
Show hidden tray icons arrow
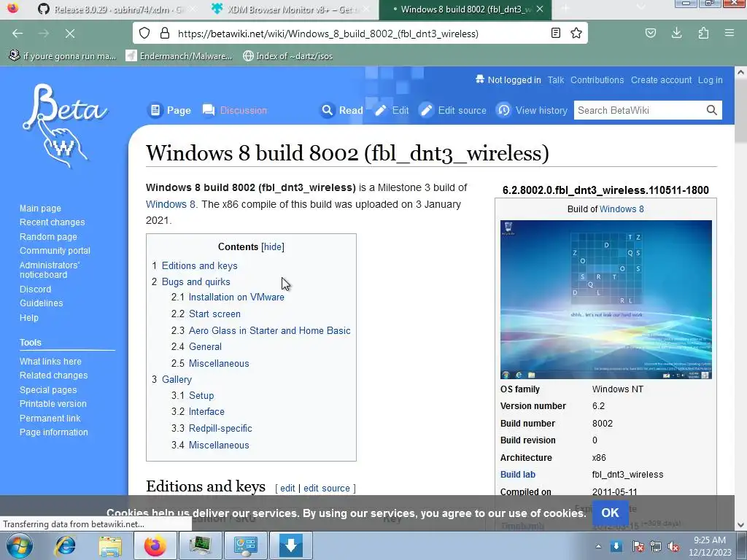pyautogui.click(x=598, y=546)
